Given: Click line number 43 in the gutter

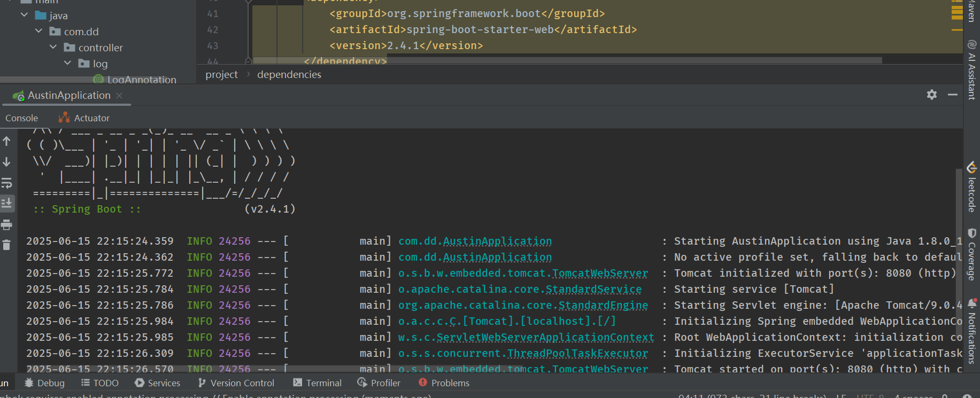Looking at the screenshot, I should 212,46.
